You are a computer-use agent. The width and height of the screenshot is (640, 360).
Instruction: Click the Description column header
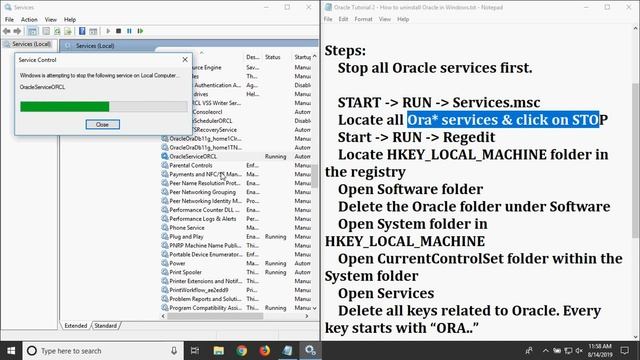click(x=253, y=57)
